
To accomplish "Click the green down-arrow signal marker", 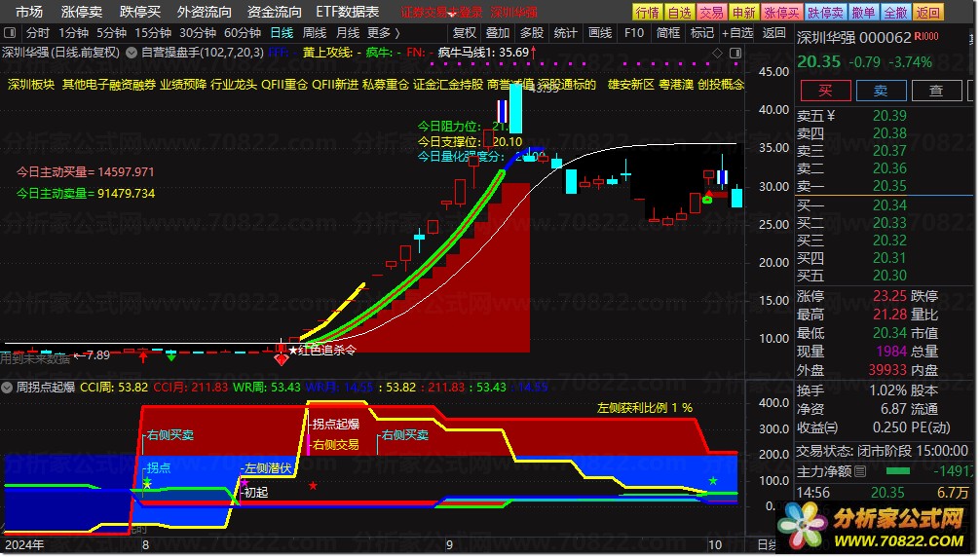I will coord(171,356).
